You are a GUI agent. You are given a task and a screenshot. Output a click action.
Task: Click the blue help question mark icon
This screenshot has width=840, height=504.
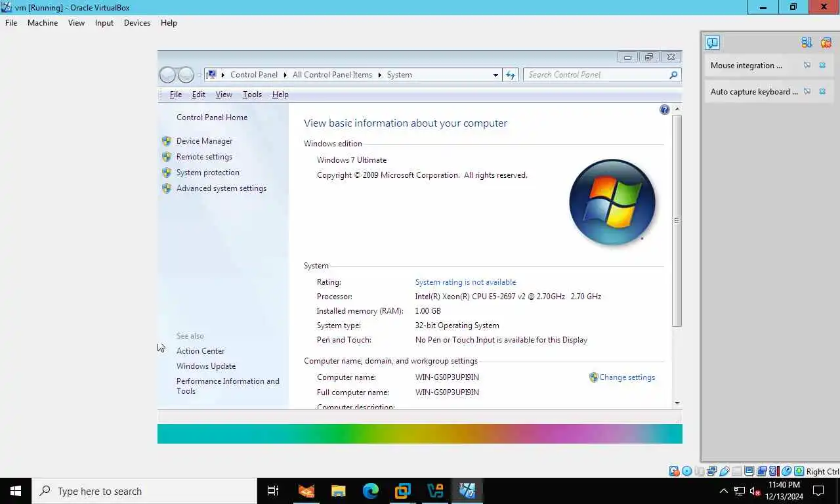click(665, 110)
